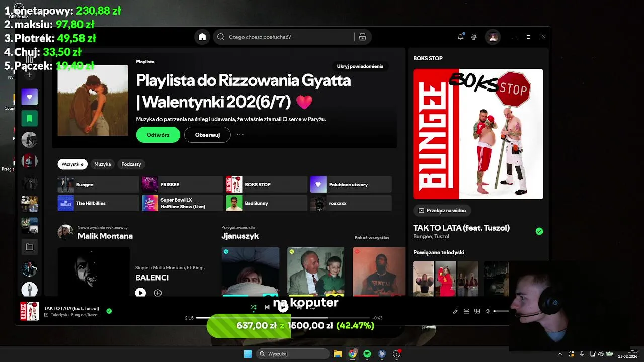The width and height of the screenshot is (644, 362).
Task: Open the FRISBEE shortcut tile
Action: (182, 185)
